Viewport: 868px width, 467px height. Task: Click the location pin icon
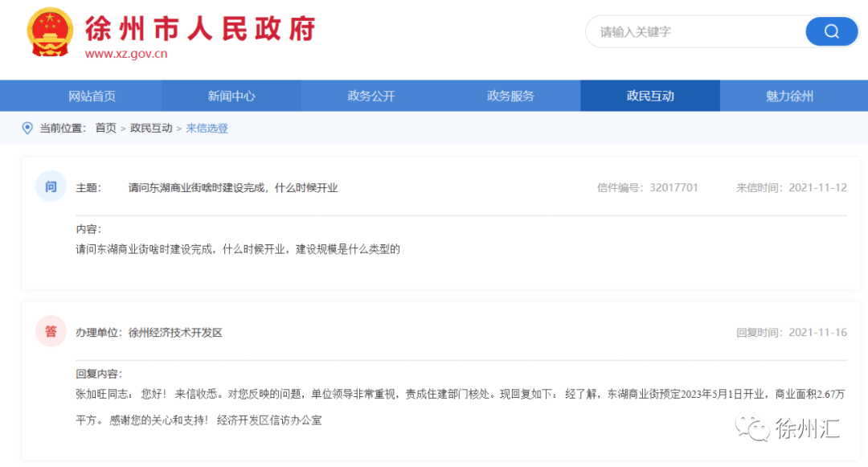click(x=27, y=128)
